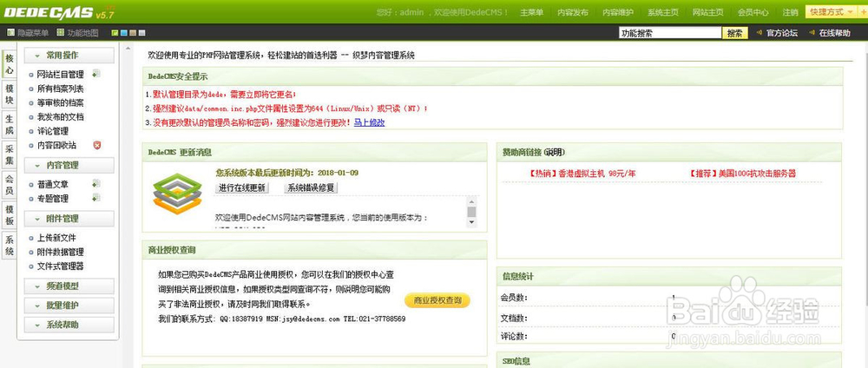Click the red empty icon beside 内容回收站

[x=97, y=145]
